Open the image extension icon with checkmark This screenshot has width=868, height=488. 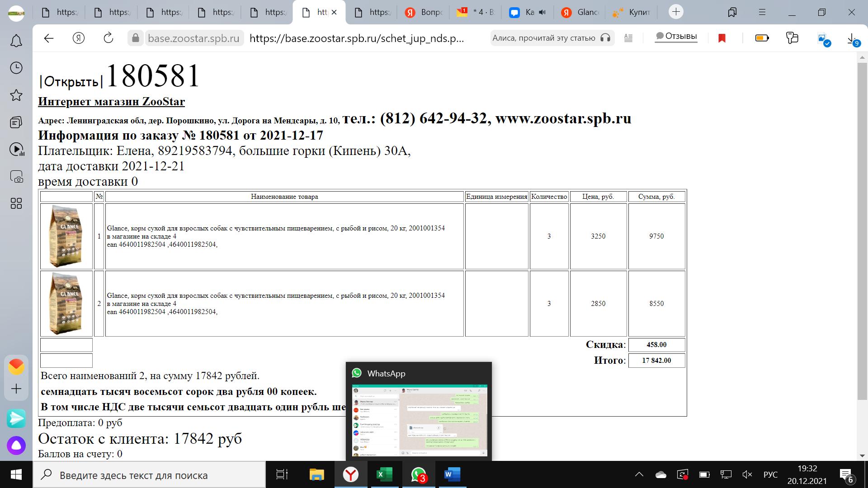(x=824, y=40)
